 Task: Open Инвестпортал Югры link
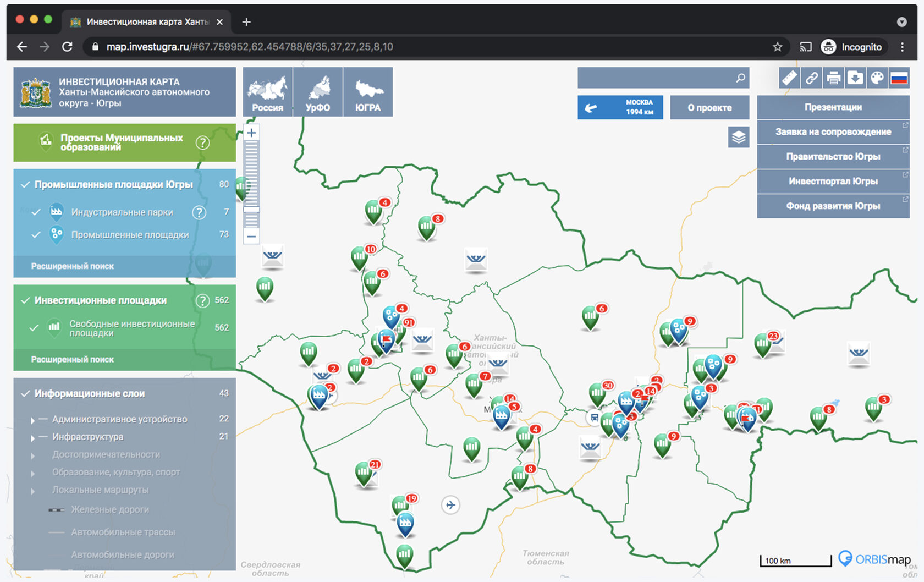click(x=833, y=182)
